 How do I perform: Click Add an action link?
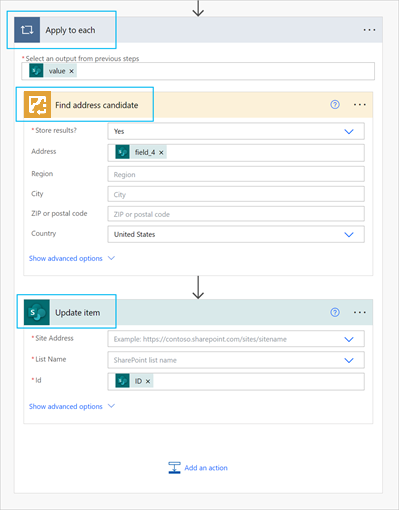206,468
